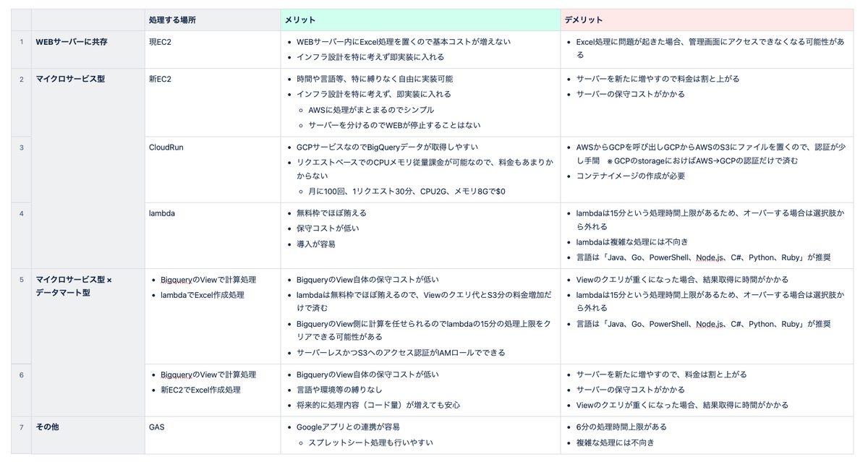
Task: Select row number 3
Action: pyautogui.click(x=22, y=147)
